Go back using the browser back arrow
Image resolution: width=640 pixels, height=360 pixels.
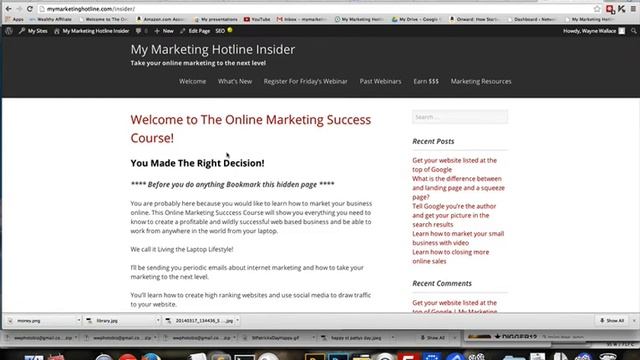(x=8, y=9)
